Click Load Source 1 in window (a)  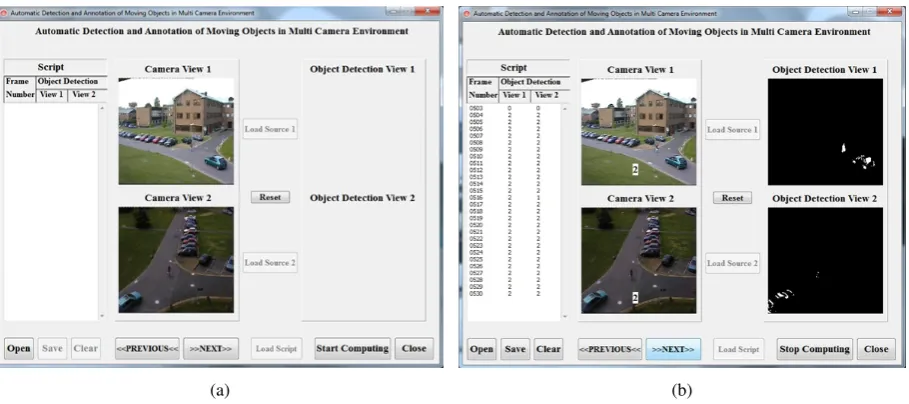(x=270, y=129)
